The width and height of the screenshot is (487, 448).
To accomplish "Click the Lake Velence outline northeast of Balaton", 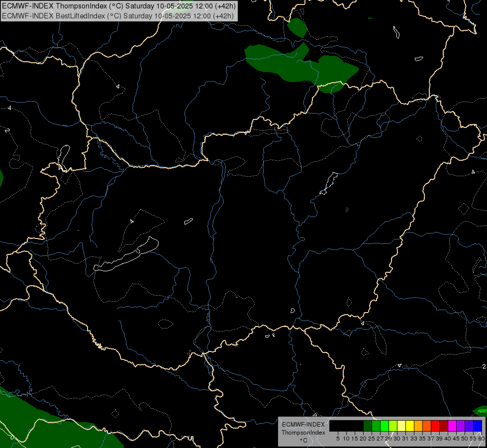I will pos(189,221).
